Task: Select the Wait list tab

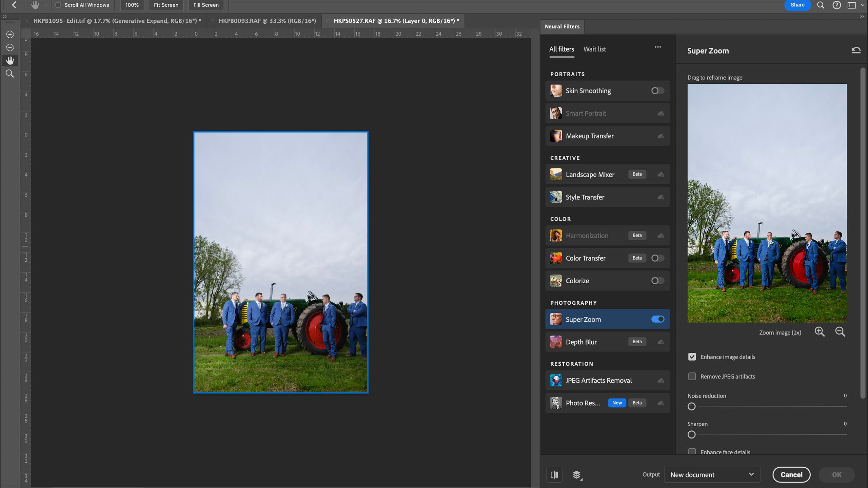Action: tap(594, 49)
